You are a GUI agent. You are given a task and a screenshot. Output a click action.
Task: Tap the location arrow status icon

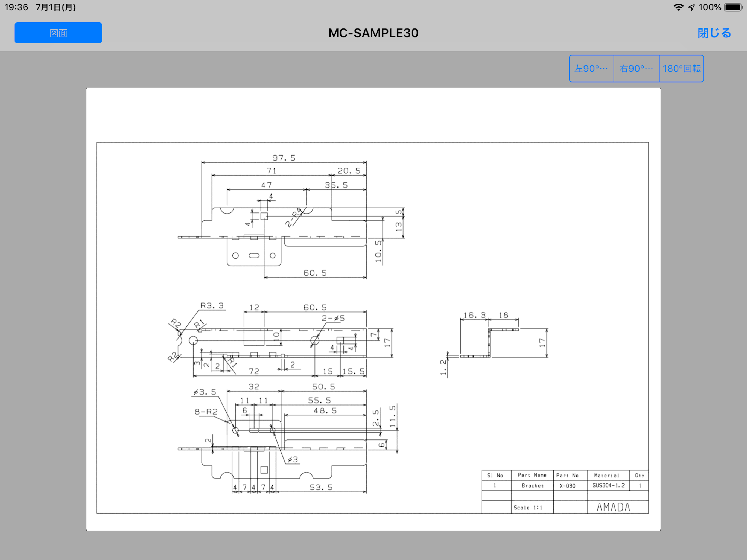(x=691, y=7)
